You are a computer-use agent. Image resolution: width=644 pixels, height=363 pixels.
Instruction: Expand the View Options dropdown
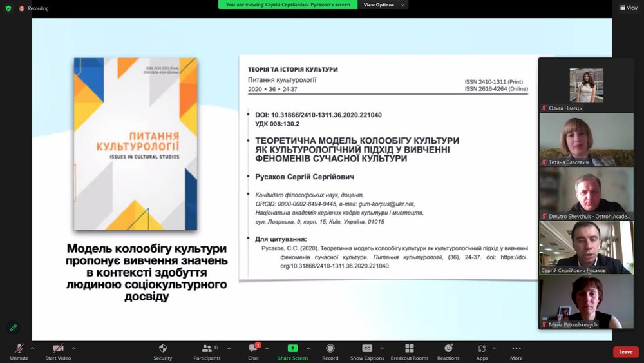click(x=384, y=5)
